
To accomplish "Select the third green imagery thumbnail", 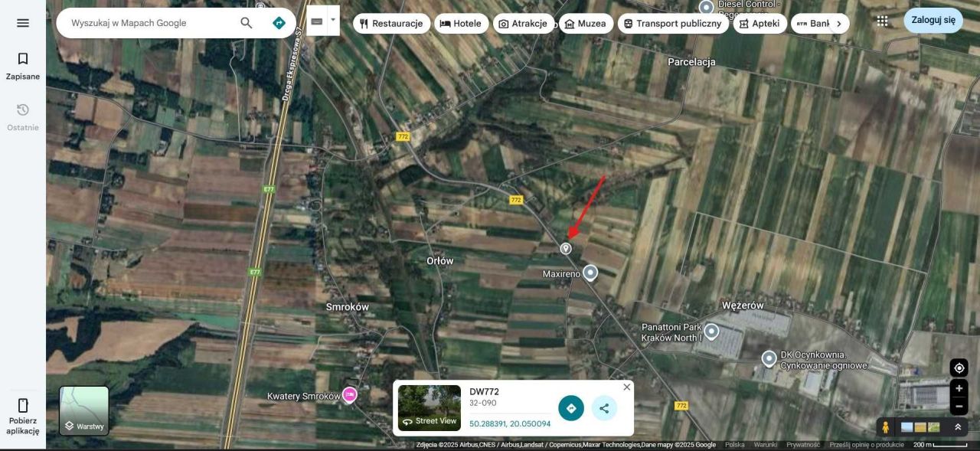I will (934, 426).
